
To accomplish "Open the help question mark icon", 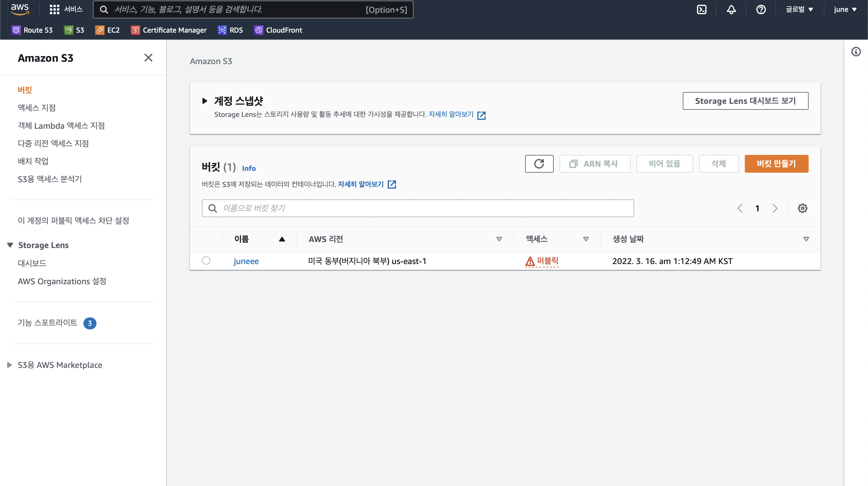I will click(761, 9).
